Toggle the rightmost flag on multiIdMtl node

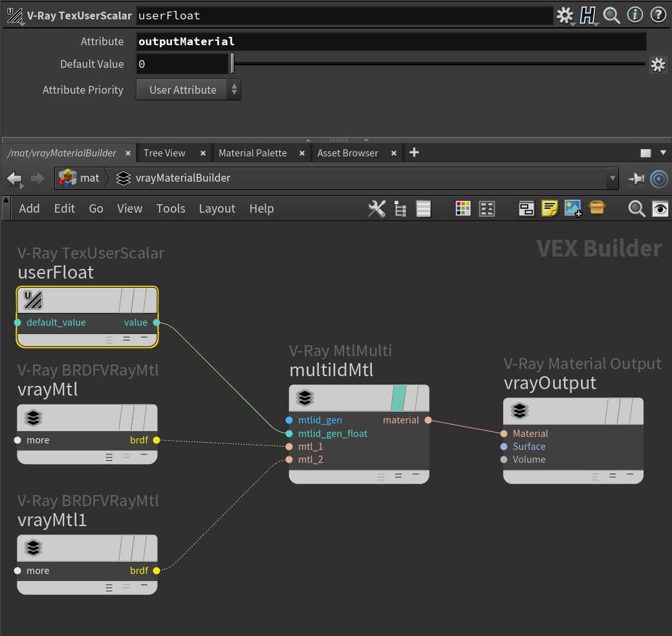(x=422, y=398)
